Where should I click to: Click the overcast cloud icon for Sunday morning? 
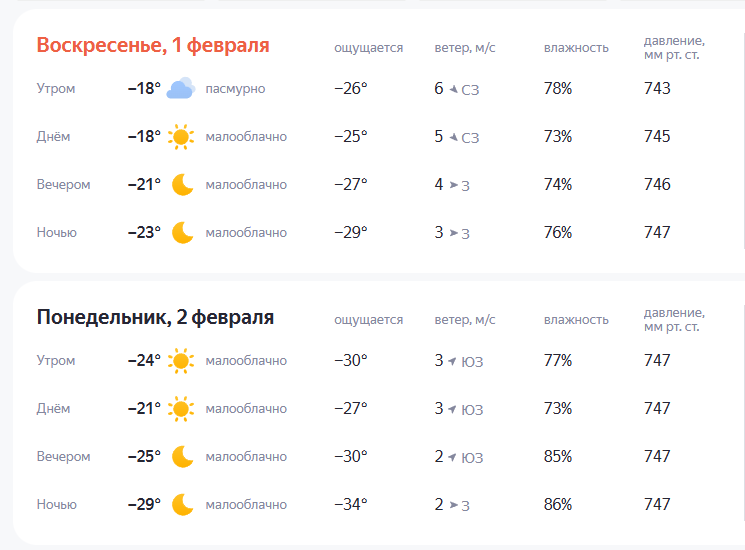180,89
